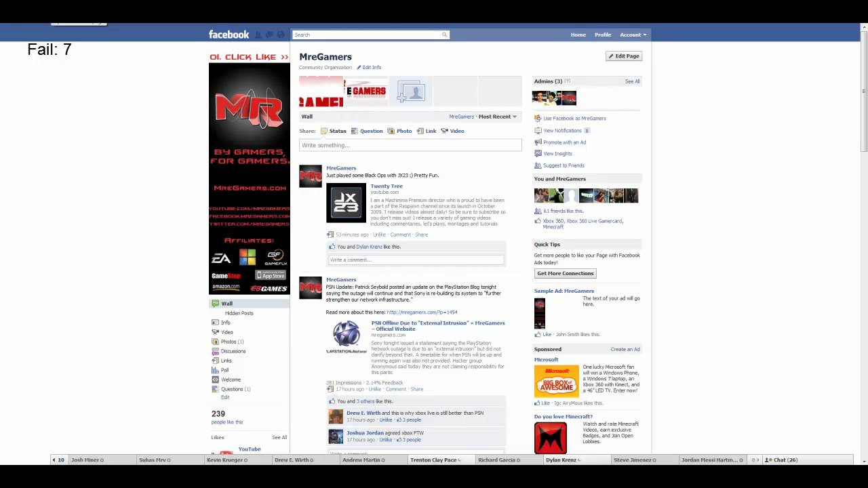The width and height of the screenshot is (868, 488).
Task: Click the add photo placeholder icon in photo strip
Action: (x=410, y=91)
